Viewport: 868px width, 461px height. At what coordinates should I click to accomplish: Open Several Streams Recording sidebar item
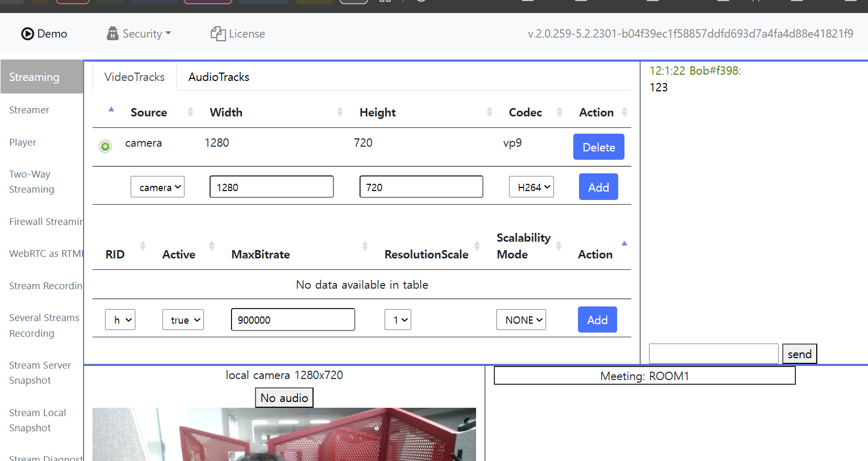coord(44,325)
